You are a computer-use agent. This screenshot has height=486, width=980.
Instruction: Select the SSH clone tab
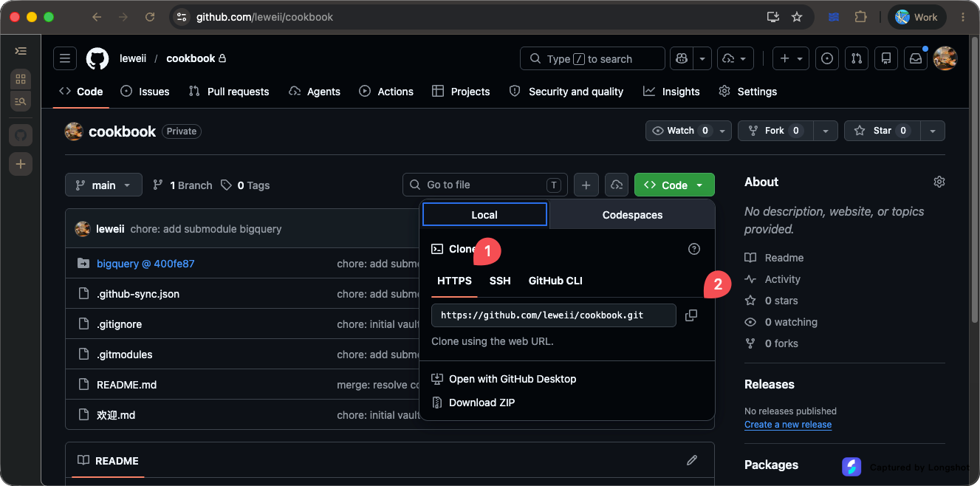pos(500,281)
